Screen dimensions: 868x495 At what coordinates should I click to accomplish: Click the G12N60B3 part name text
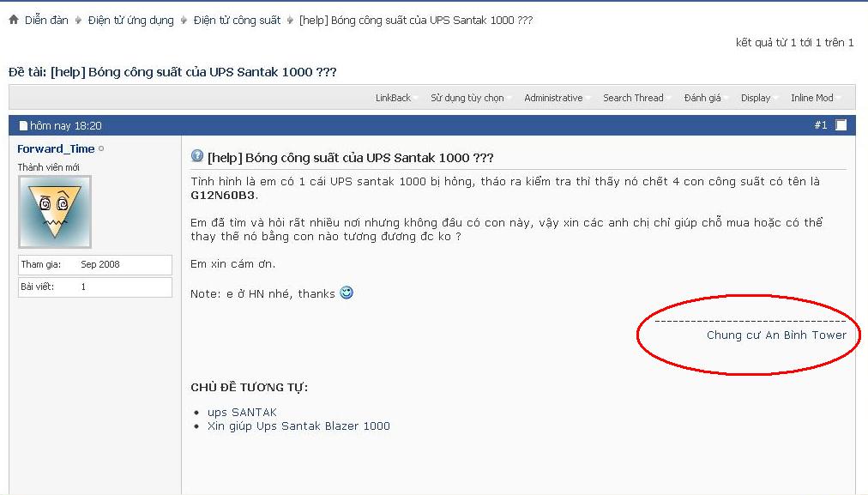click(x=222, y=195)
